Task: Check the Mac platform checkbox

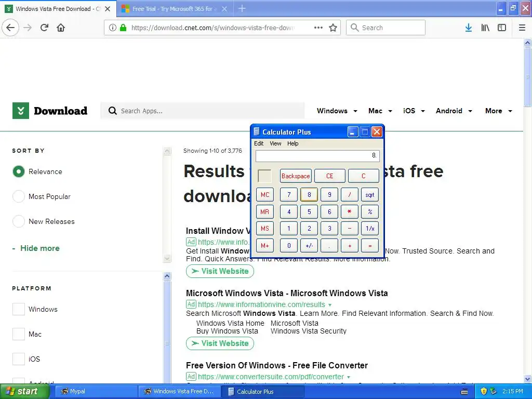Action: point(19,334)
